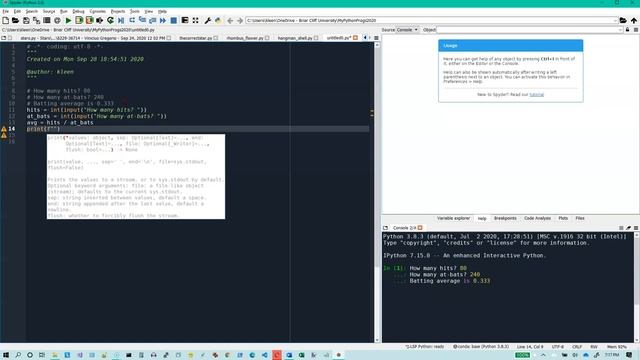Image resolution: width=640 pixels, height=360 pixels.
Task: Create a new file from the toolbar
Action: pyautogui.click(x=5, y=20)
